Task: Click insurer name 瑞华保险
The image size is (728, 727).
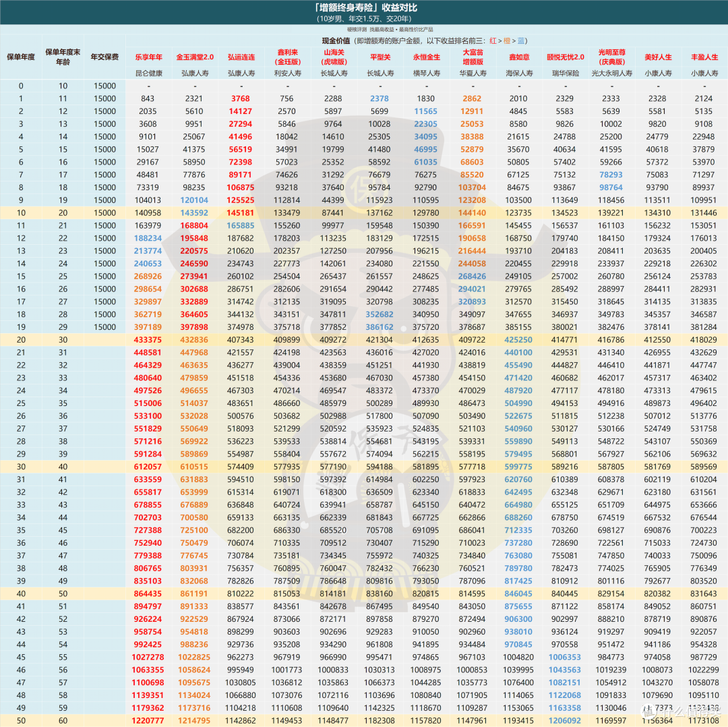Action: click(x=565, y=74)
